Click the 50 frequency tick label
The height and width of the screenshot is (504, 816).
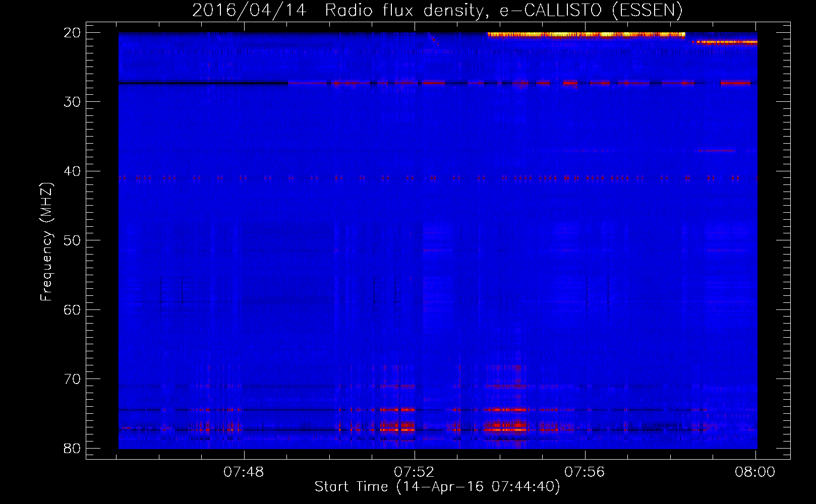pyautogui.click(x=72, y=240)
